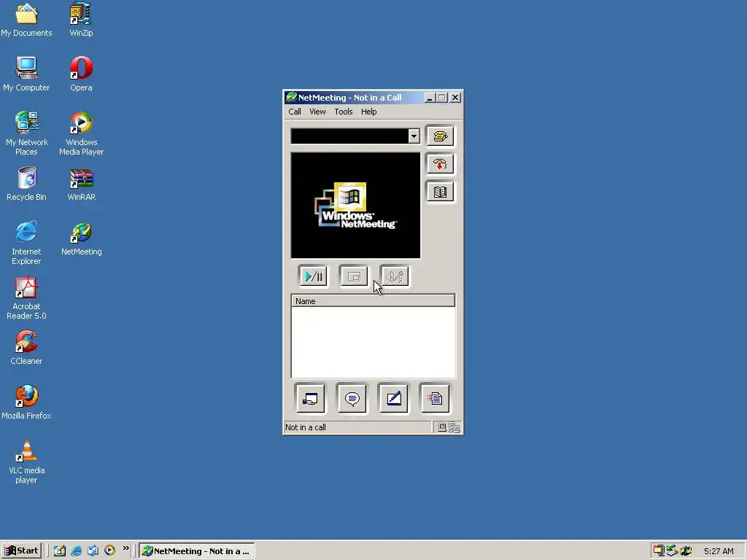Select the CCleaner desktop icon
747x560 pixels.
click(26, 348)
